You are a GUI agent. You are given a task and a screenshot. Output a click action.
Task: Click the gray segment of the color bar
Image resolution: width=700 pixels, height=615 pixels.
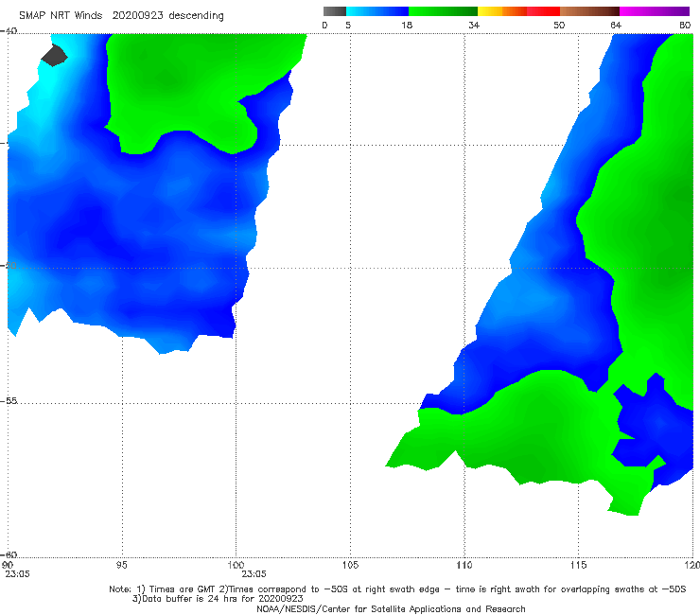(x=334, y=11)
